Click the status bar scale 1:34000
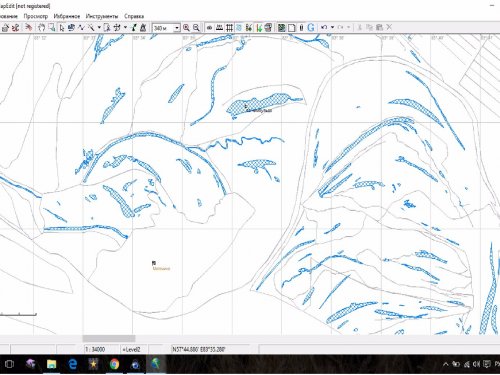Viewport: 500px width, 375px height. point(95,349)
